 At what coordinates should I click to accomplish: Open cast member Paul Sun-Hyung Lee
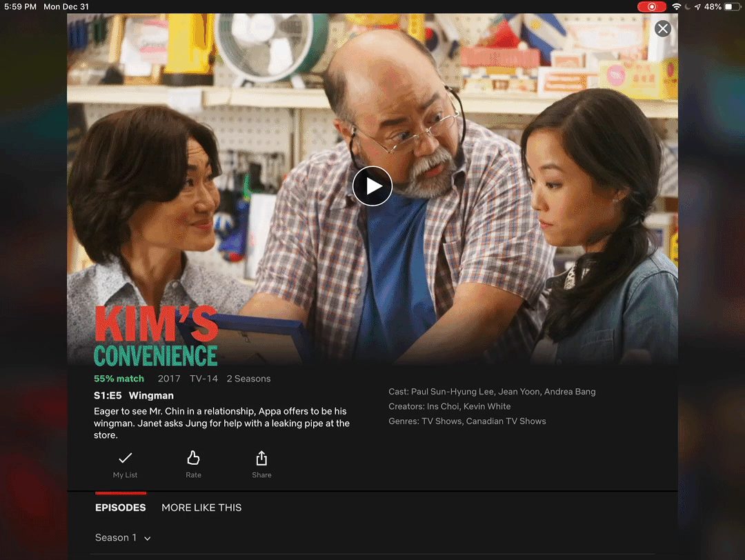coord(453,392)
